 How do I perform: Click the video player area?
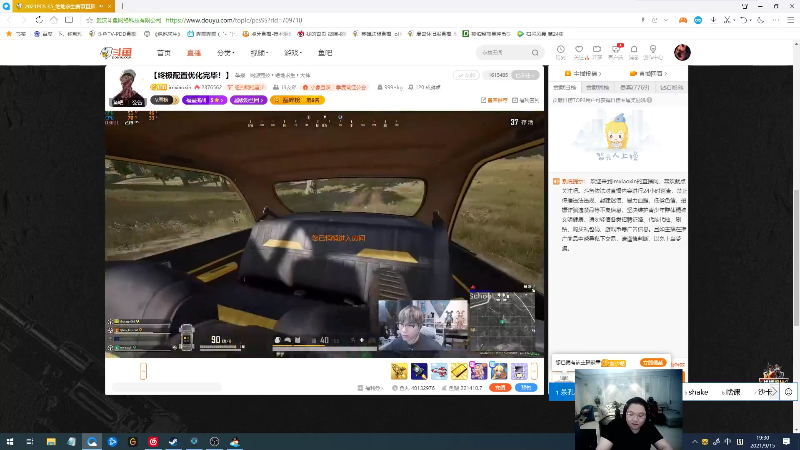pyautogui.click(x=324, y=234)
